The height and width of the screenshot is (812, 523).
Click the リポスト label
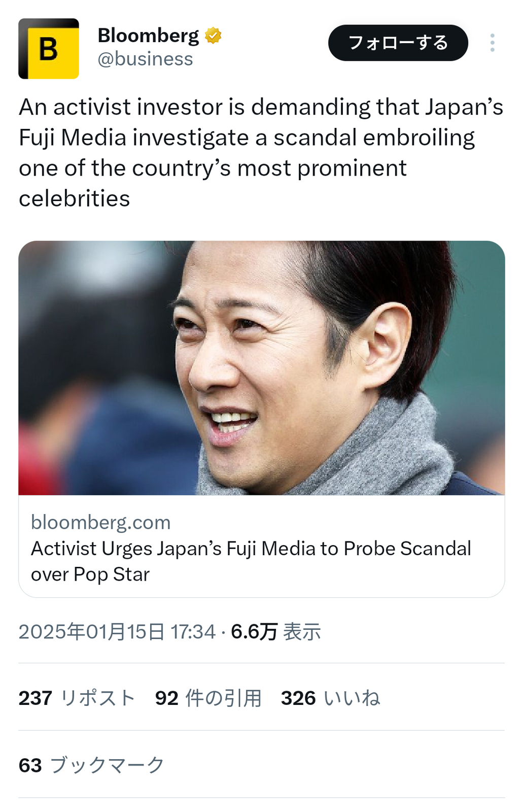point(98,698)
